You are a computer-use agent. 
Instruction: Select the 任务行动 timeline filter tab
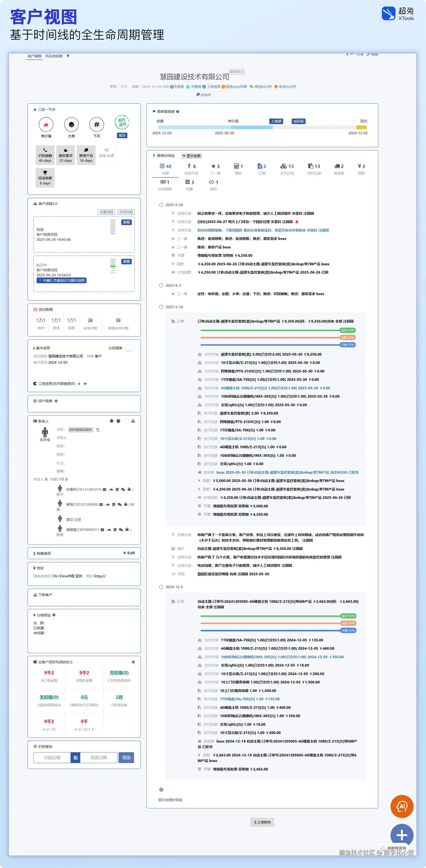tap(191, 169)
